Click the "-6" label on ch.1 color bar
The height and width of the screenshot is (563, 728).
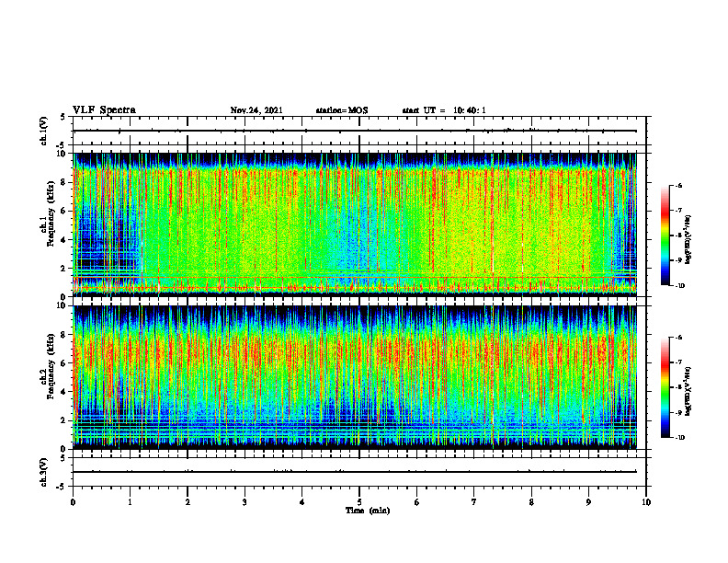pos(678,186)
